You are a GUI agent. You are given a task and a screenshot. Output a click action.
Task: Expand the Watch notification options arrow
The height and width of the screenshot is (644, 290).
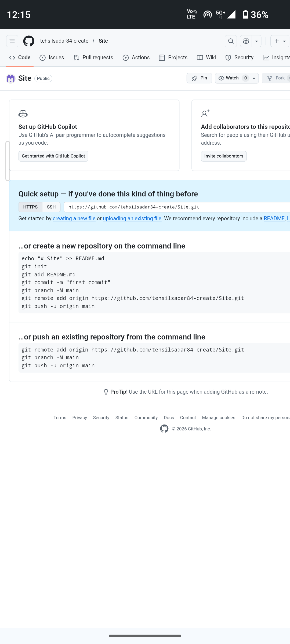click(254, 78)
